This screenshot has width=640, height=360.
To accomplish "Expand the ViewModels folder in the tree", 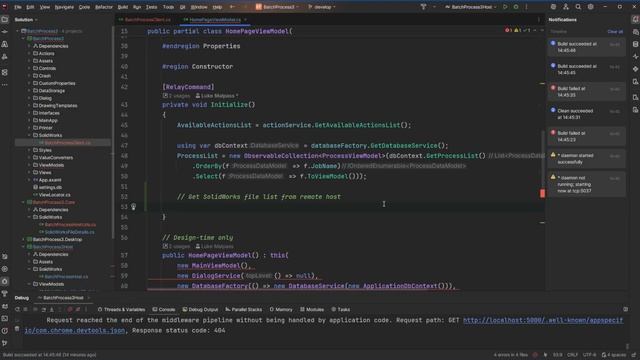I will point(29,165).
